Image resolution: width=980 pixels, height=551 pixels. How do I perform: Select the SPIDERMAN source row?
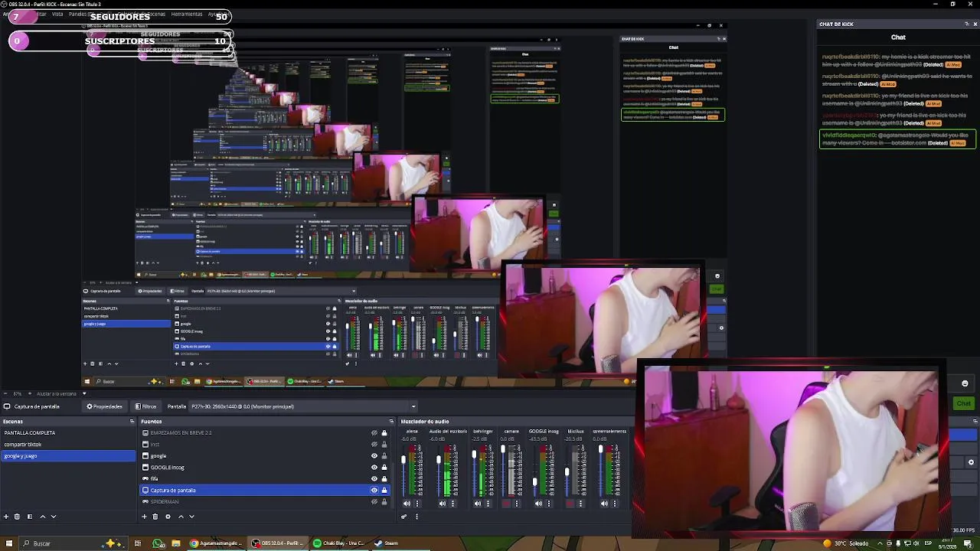[x=264, y=502]
